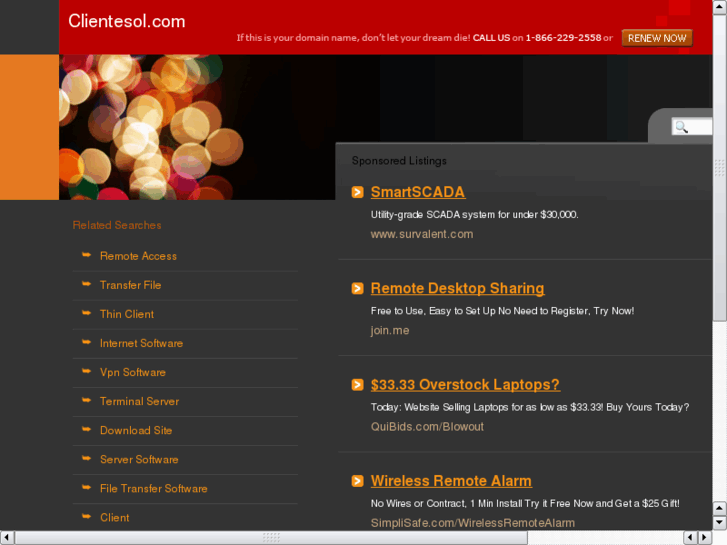
Task: Click the arrow bullet next to Thin Client
Action: tap(87, 313)
